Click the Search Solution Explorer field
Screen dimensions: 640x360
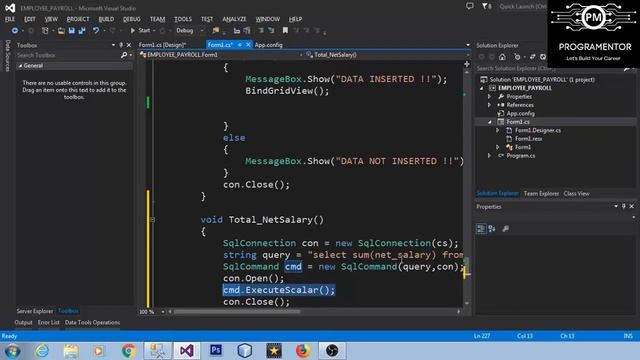point(549,69)
